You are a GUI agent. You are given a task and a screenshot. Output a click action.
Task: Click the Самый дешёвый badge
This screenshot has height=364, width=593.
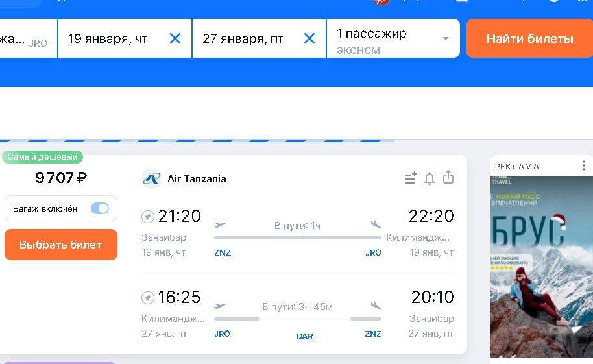42,157
